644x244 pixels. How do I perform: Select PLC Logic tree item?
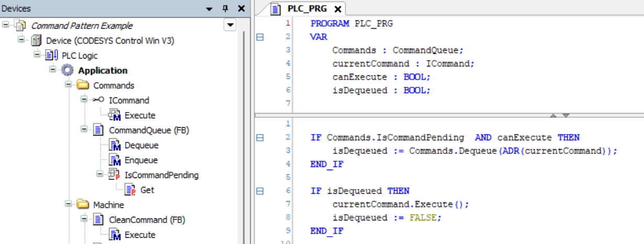tap(80, 56)
